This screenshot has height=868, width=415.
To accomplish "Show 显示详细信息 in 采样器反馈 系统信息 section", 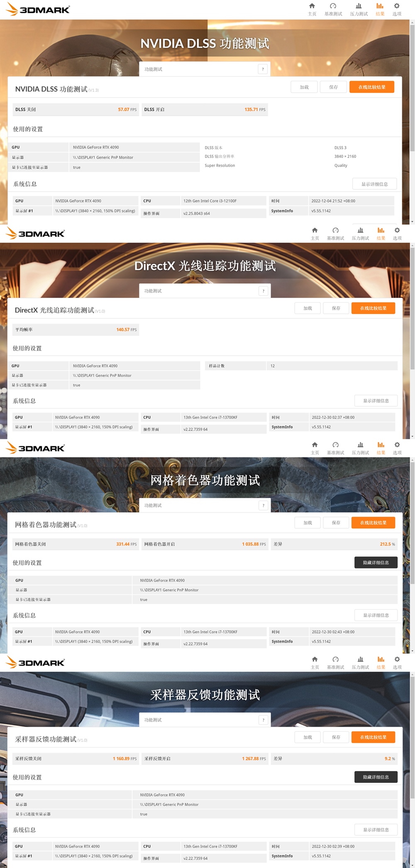I will coord(376,830).
